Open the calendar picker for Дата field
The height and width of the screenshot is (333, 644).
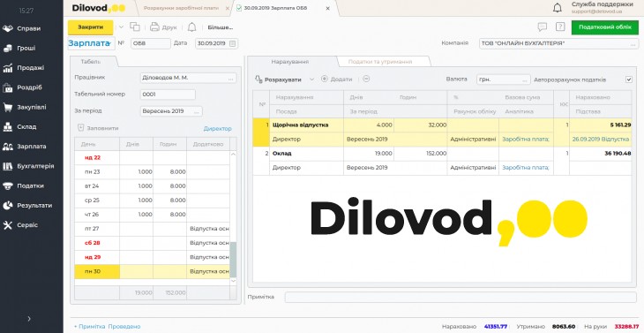tap(233, 43)
